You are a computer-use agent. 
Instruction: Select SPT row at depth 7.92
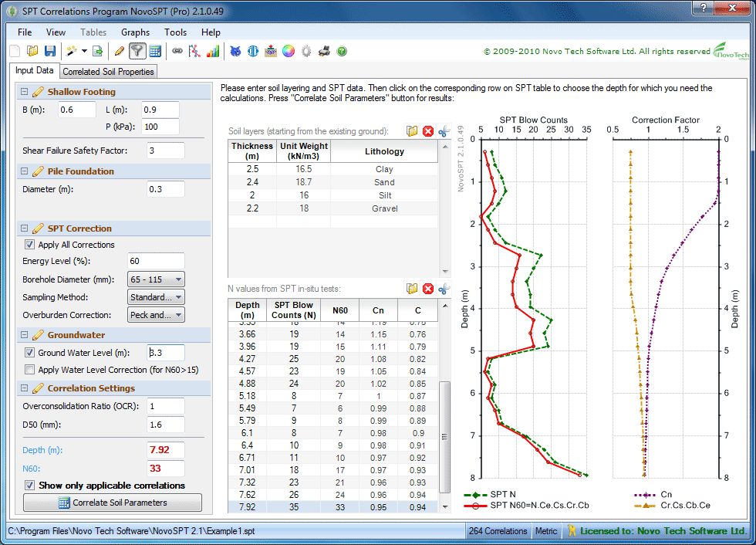pos(332,507)
